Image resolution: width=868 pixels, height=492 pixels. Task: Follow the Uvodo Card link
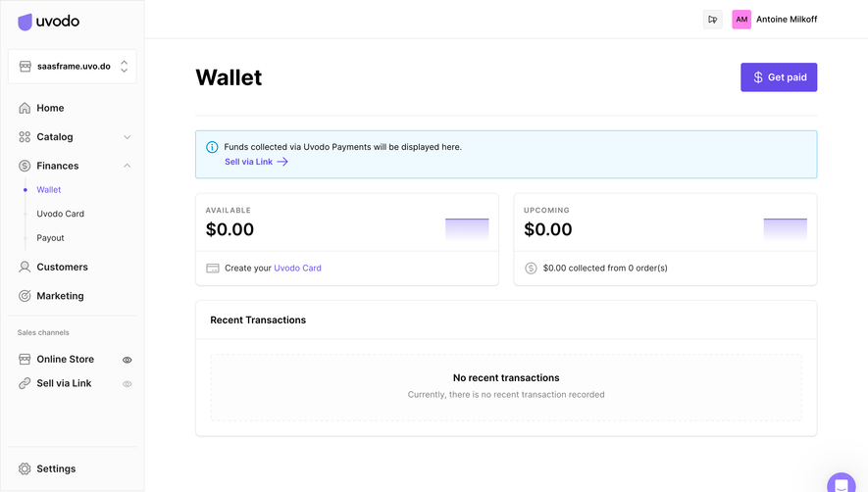(x=297, y=268)
